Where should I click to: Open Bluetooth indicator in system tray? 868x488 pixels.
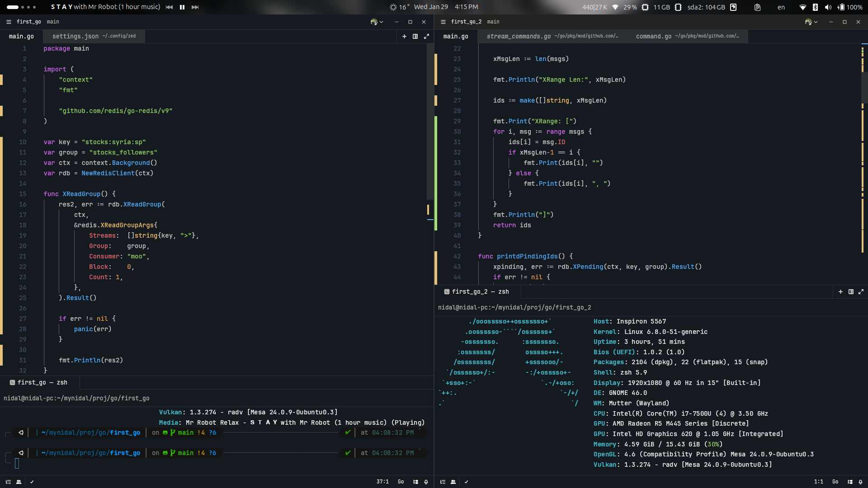[x=815, y=7]
